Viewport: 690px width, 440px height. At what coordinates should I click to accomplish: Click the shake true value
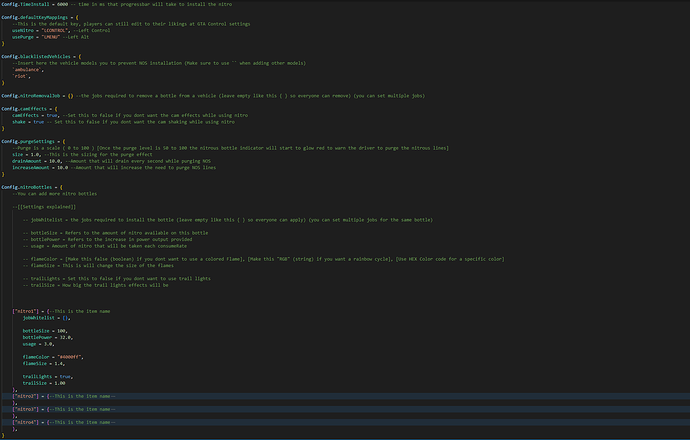[x=39, y=122]
